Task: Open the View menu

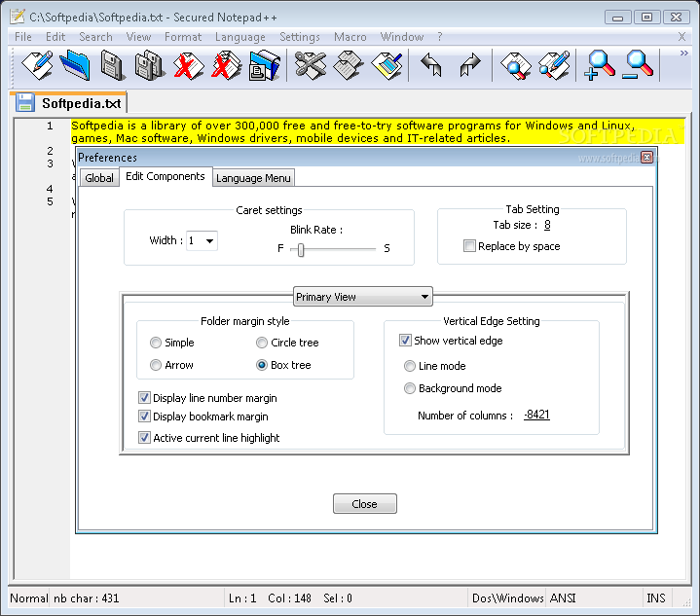Action: pyautogui.click(x=138, y=37)
